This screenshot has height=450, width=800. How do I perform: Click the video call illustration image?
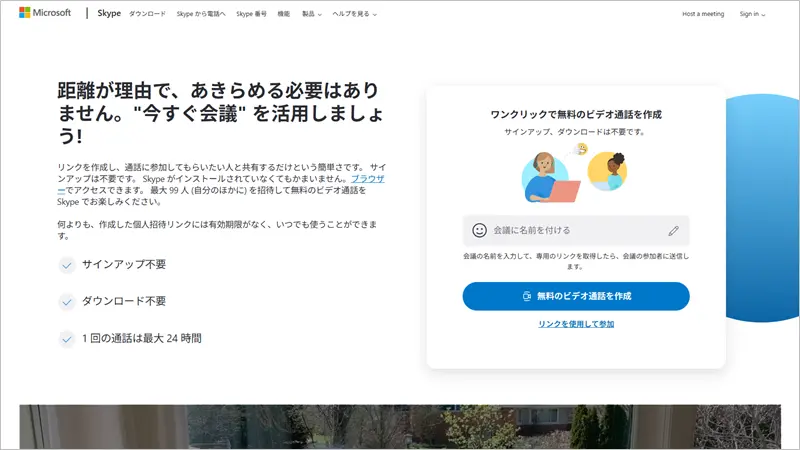pos(574,173)
